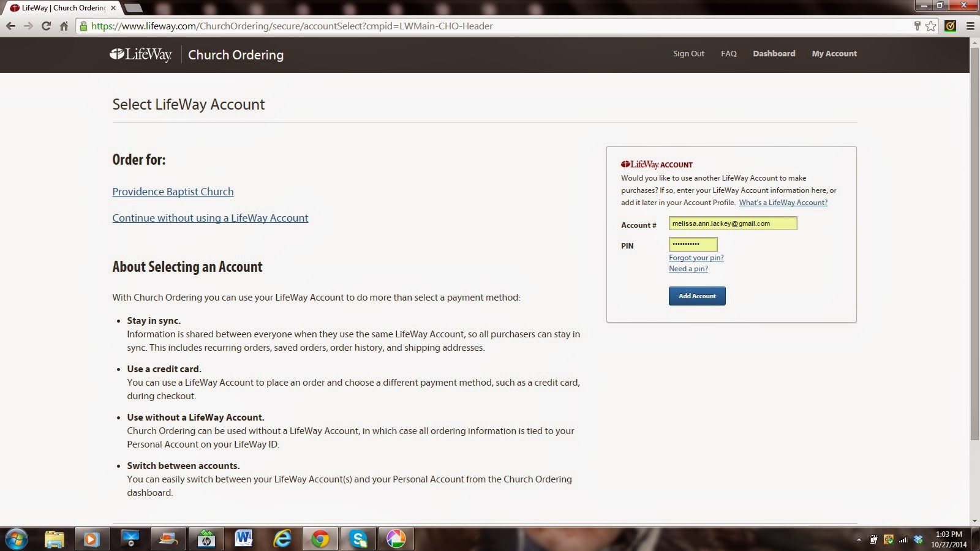
Task: Open the Windows Media Center taskbar icon
Action: coord(130,539)
